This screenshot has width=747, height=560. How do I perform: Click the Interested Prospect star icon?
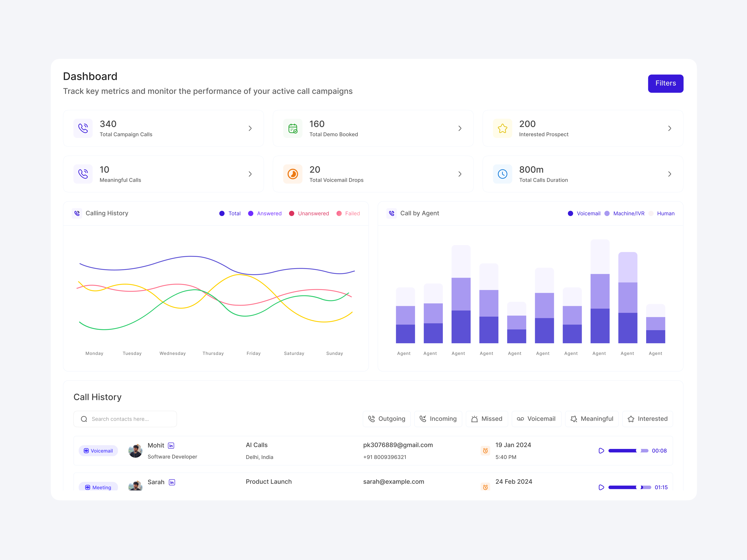point(503,128)
